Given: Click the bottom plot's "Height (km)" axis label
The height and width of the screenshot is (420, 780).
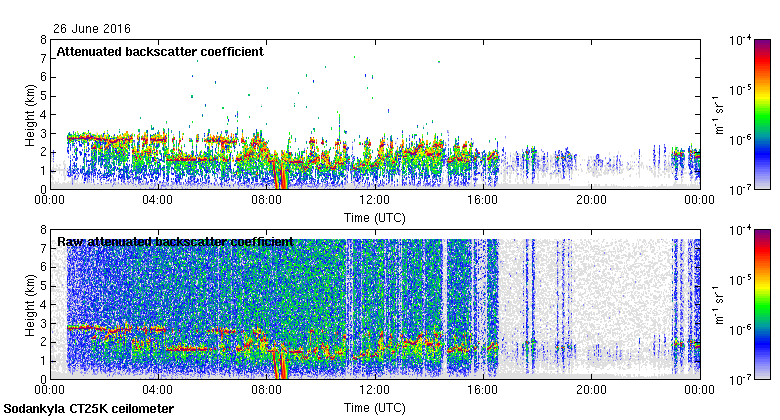Looking at the screenshot, I should (30, 305).
